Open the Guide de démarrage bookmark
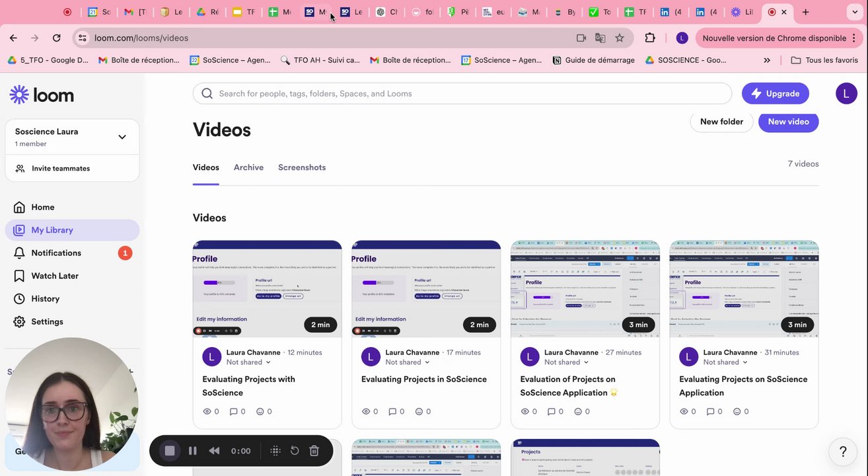The image size is (868, 476). [x=593, y=60]
